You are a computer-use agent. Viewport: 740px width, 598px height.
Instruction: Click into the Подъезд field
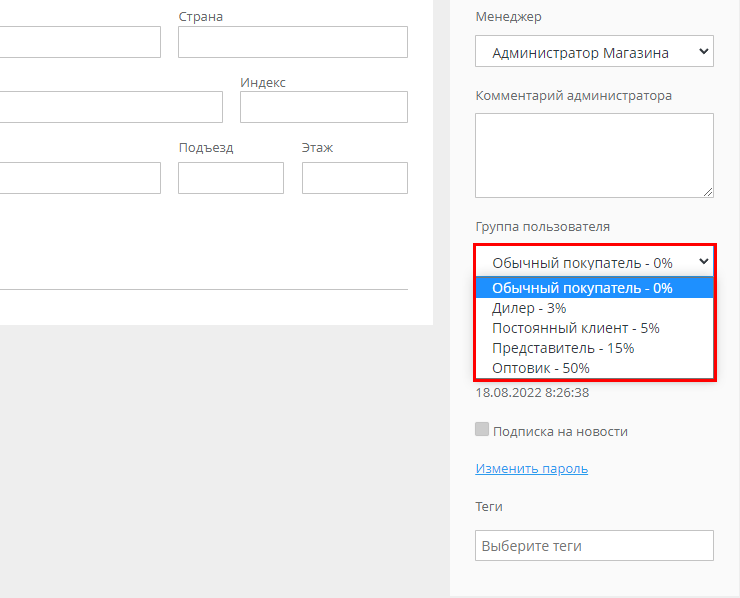tap(230, 178)
